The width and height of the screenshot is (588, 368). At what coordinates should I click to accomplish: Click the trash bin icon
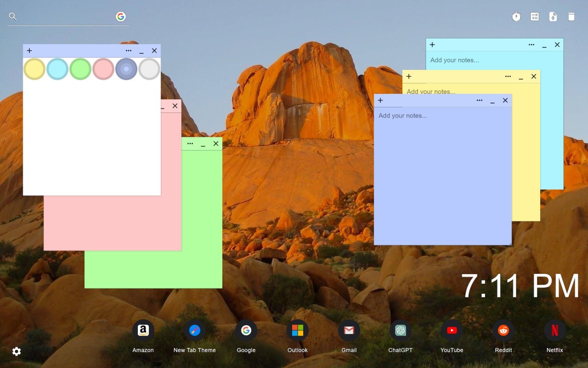pyautogui.click(x=571, y=17)
